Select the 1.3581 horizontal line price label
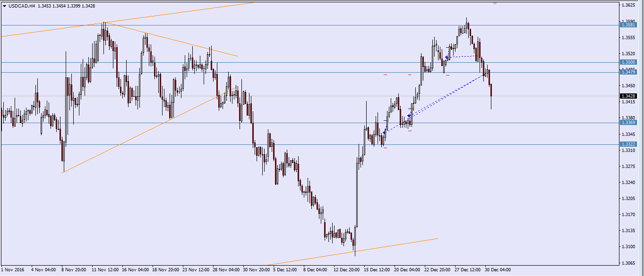 point(628,25)
